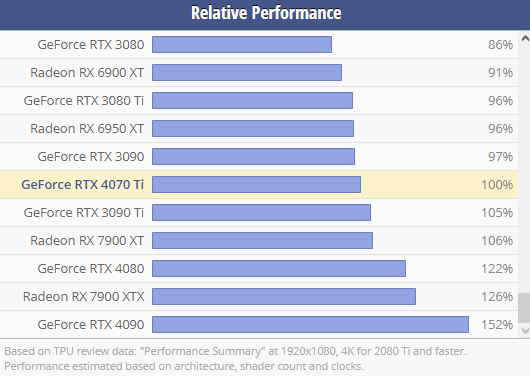Click the scrollbar down arrow
This screenshot has width=530, height=376.
(525, 331)
